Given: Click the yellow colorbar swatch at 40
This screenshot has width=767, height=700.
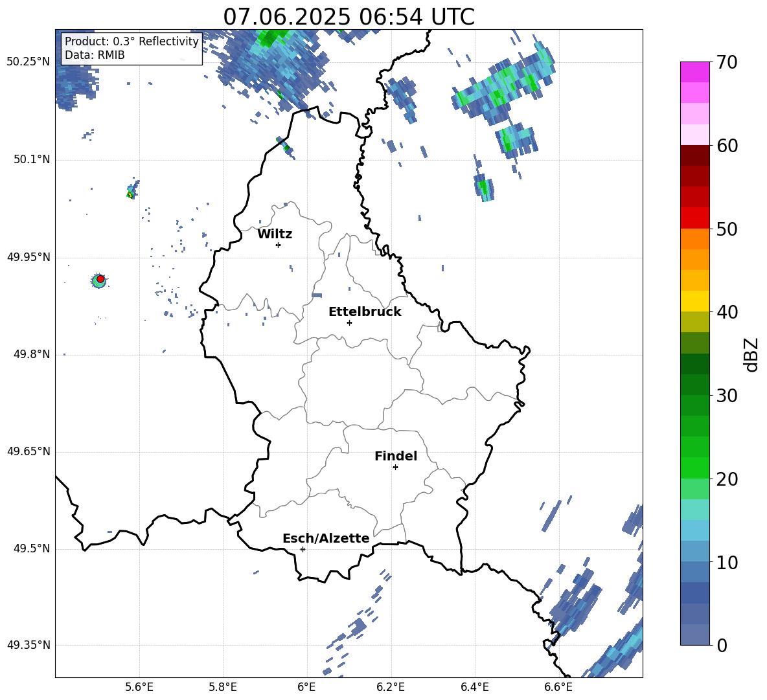Looking at the screenshot, I should point(694,301).
